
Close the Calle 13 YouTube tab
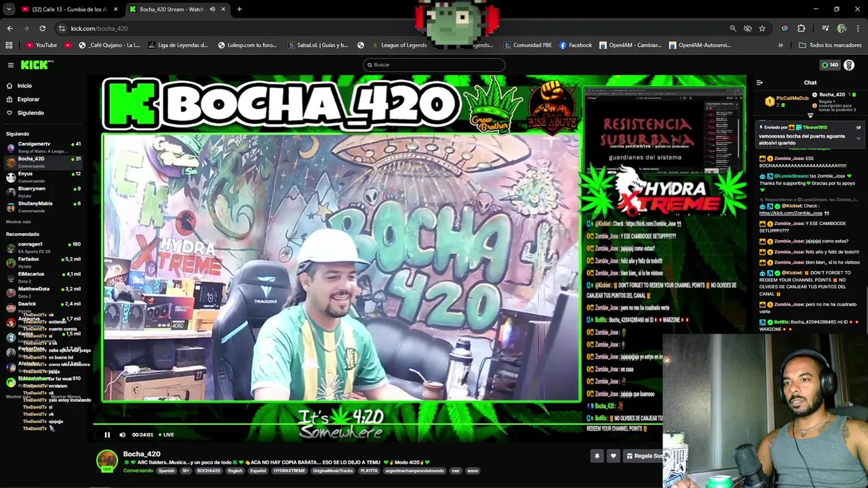pos(115,9)
